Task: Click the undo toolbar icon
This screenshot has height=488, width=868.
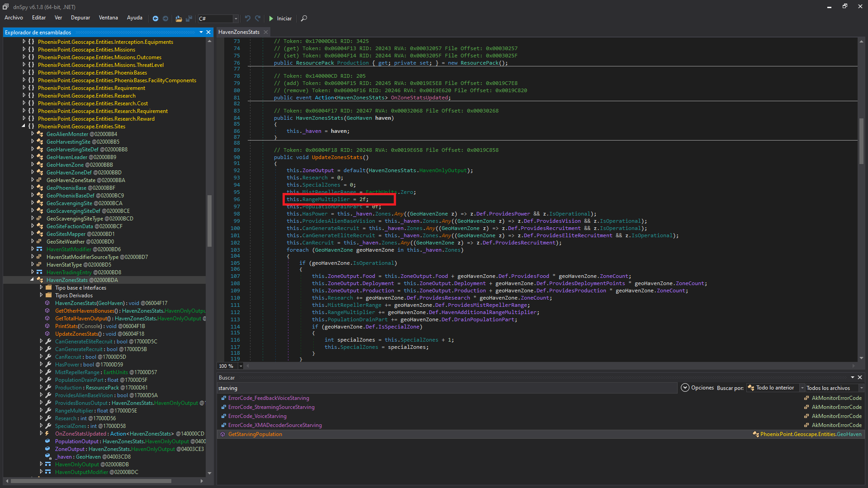Action: 248,19
